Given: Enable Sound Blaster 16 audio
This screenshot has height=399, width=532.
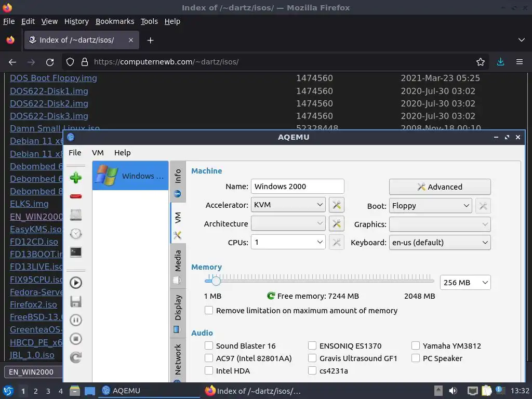Looking at the screenshot, I should pos(209,345).
